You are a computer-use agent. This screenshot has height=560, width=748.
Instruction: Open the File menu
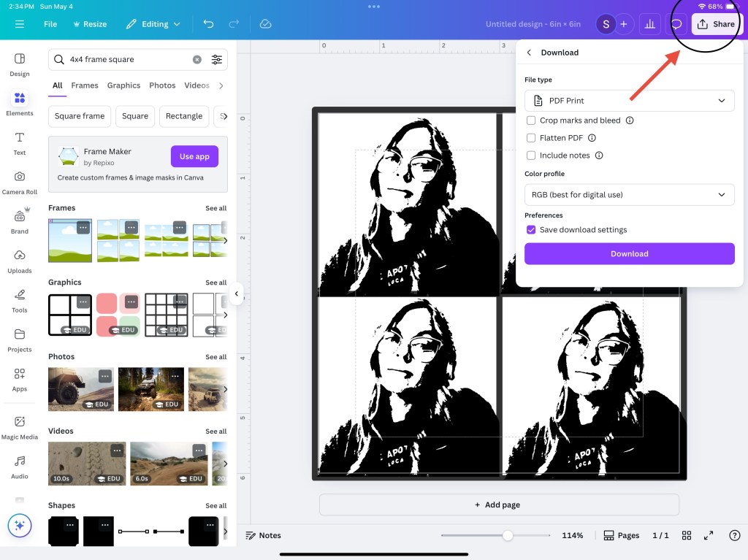[50, 24]
